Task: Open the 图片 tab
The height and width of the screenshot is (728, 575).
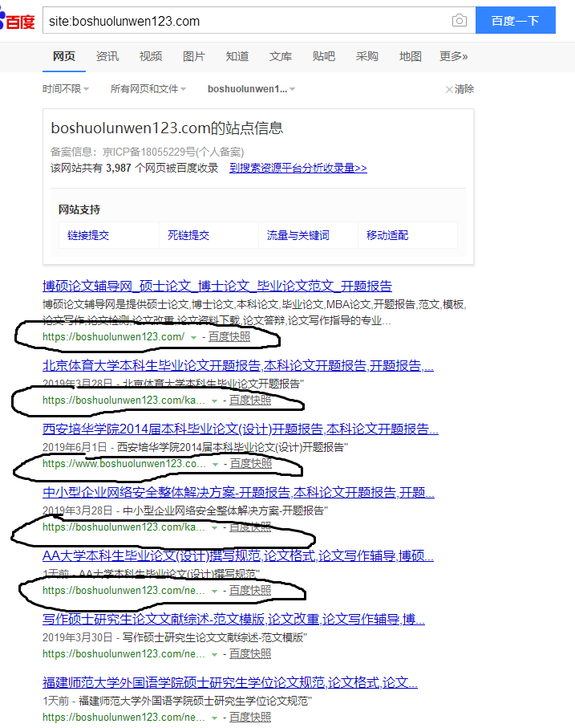Action: click(x=194, y=57)
